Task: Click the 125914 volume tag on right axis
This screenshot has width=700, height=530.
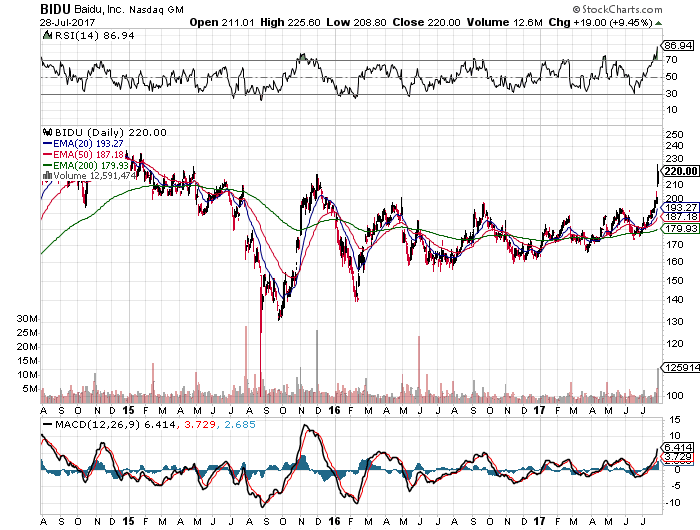Action: [681, 367]
